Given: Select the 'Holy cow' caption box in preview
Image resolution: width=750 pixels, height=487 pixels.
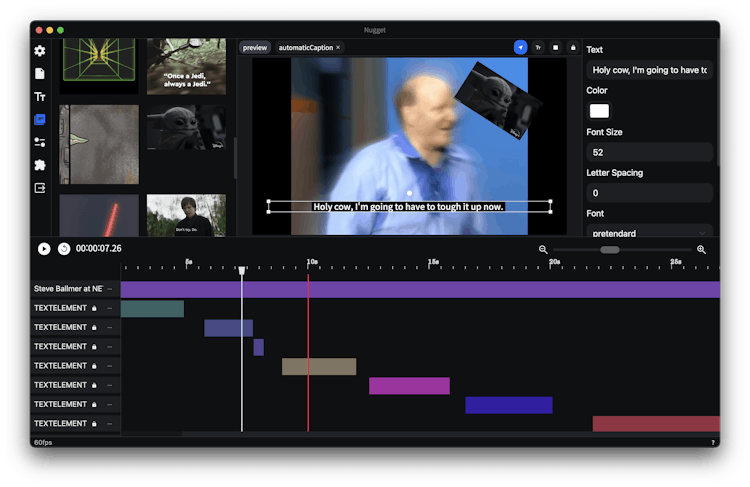Looking at the screenshot, I should [409, 207].
